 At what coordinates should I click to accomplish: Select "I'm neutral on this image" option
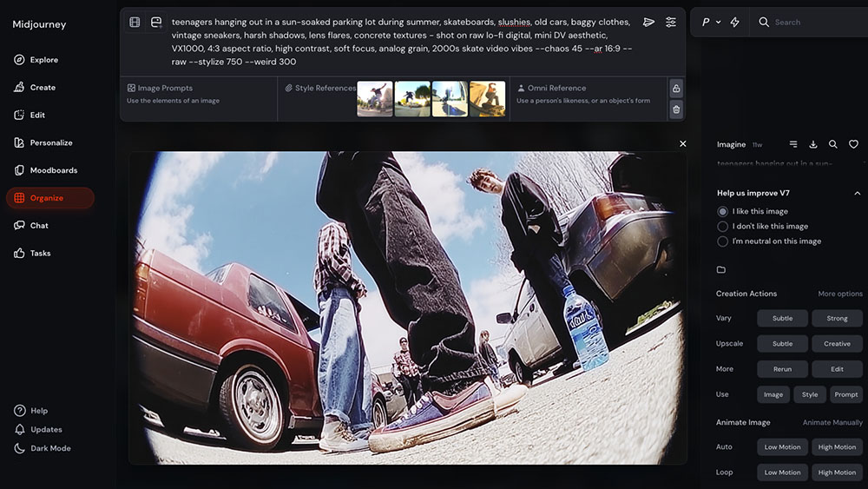(723, 241)
